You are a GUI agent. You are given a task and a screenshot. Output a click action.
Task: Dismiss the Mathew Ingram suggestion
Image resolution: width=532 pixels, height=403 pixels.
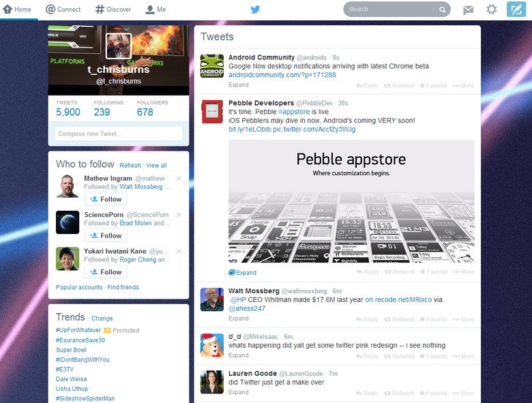coord(179,179)
